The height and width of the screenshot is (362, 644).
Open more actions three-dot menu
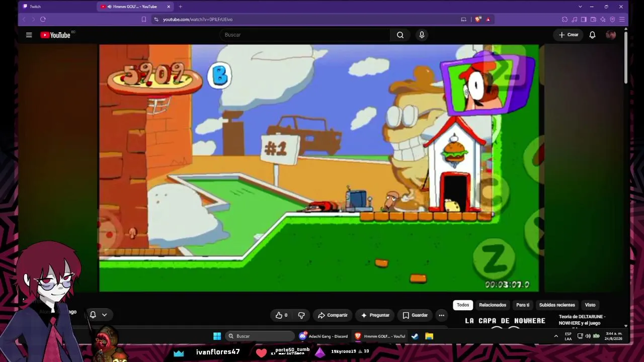[x=441, y=315]
